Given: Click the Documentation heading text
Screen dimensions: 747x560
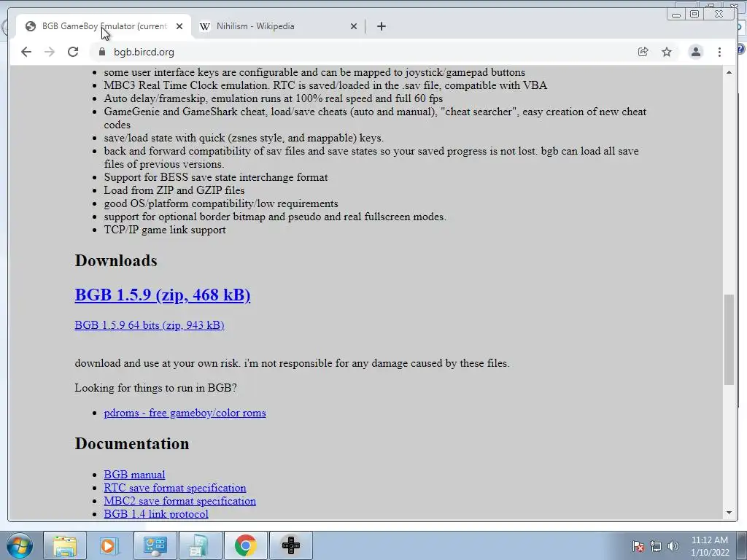Looking at the screenshot, I should (132, 444).
